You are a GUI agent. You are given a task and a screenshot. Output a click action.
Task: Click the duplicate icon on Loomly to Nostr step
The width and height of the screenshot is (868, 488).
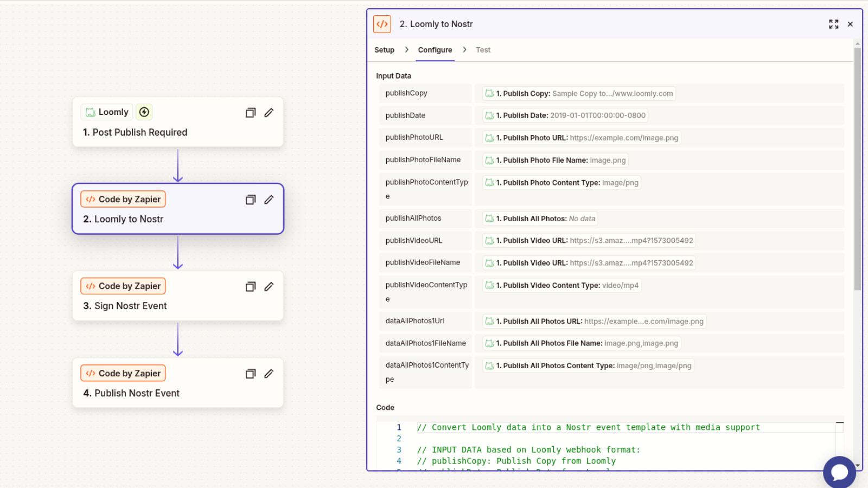[250, 200]
